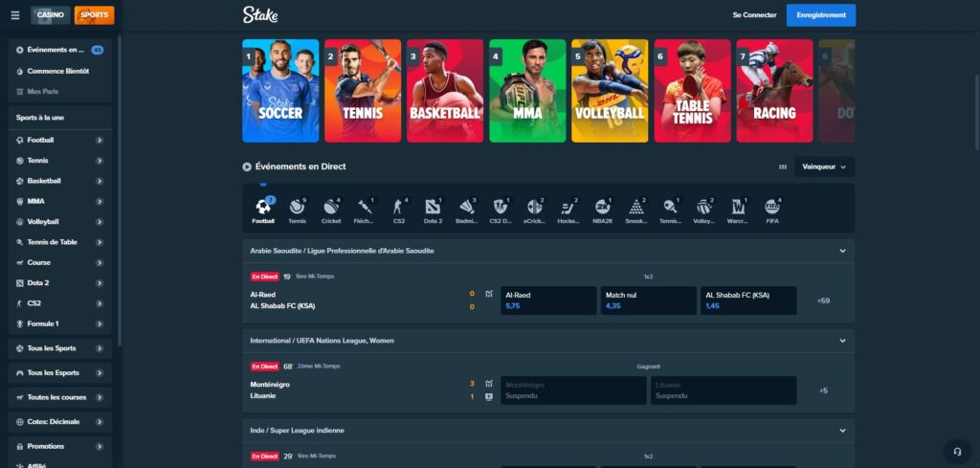This screenshot has width=980, height=468.
Task: Select the Hockey live icon
Action: pyautogui.click(x=568, y=211)
